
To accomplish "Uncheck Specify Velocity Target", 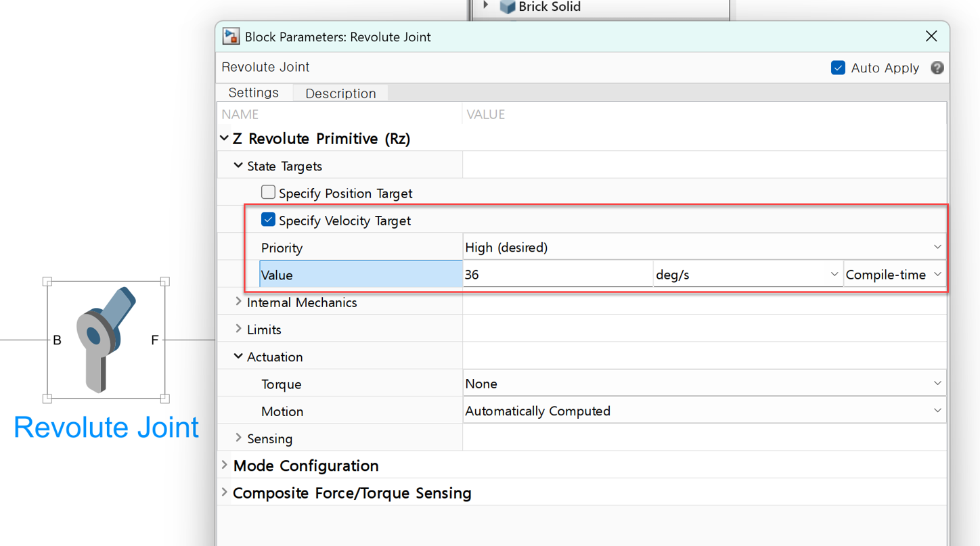I will pyautogui.click(x=268, y=220).
